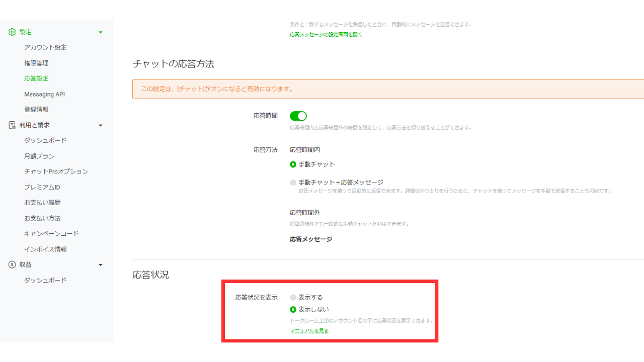Collapse the 収益 section arrow
This screenshot has height=362, width=644.
pyautogui.click(x=101, y=265)
